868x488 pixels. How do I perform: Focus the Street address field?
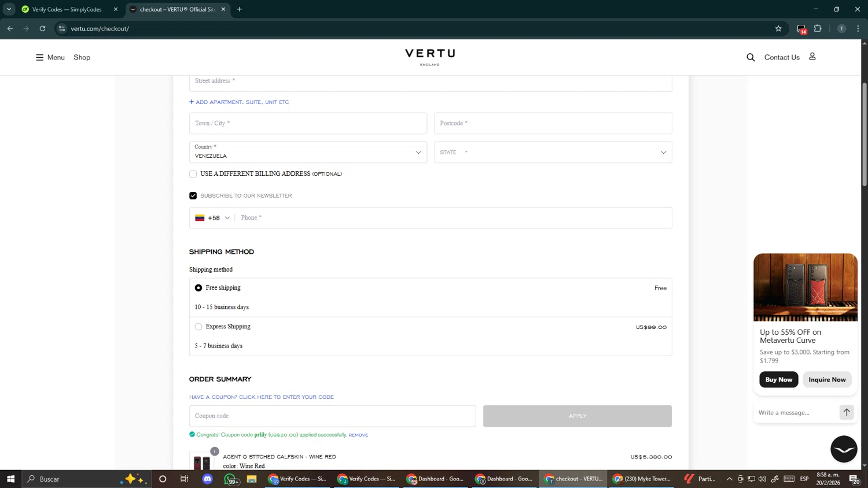[431, 82]
